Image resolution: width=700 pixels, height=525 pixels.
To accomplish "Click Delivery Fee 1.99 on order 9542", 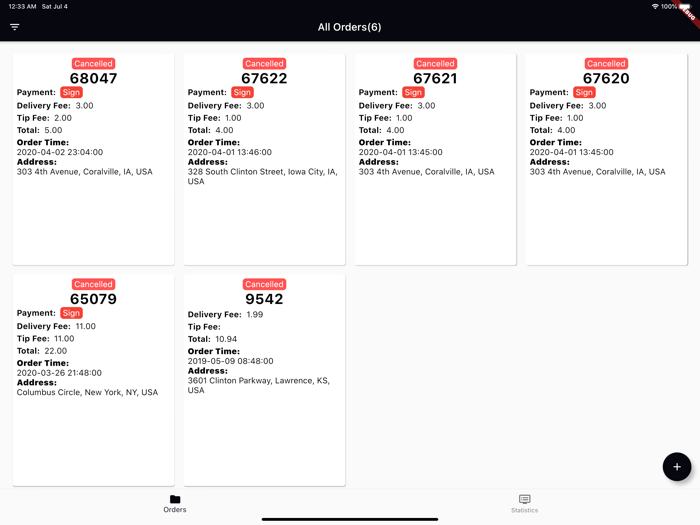I will [225, 314].
